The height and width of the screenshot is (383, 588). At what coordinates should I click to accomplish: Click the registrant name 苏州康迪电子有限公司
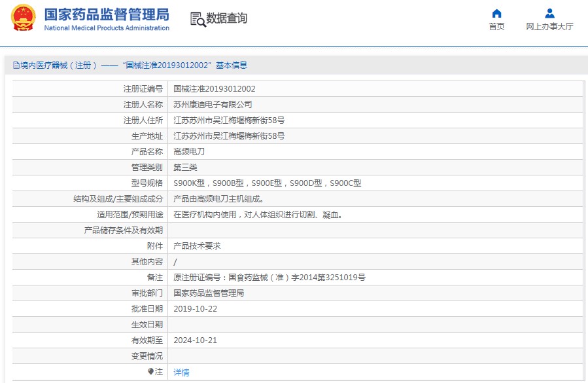(213, 104)
